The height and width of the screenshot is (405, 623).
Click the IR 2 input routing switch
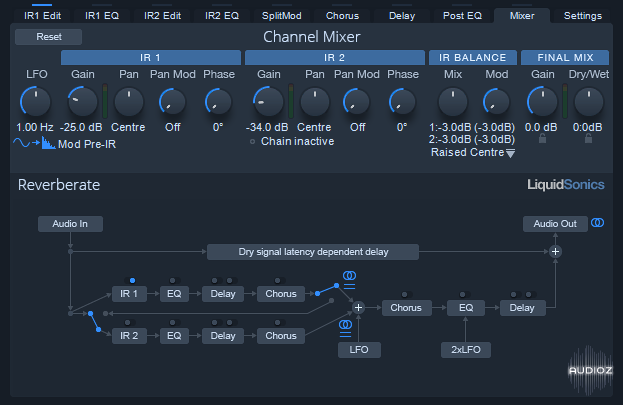coord(95,322)
